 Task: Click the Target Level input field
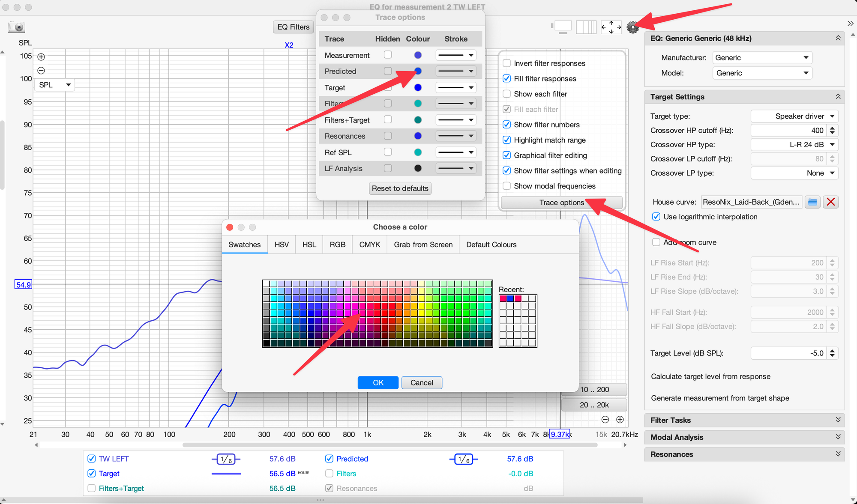788,353
